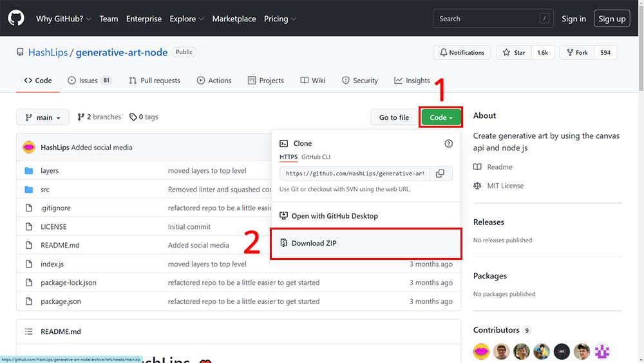
Task: Open the Marketplace nav link
Action: (x=234, y=19)
